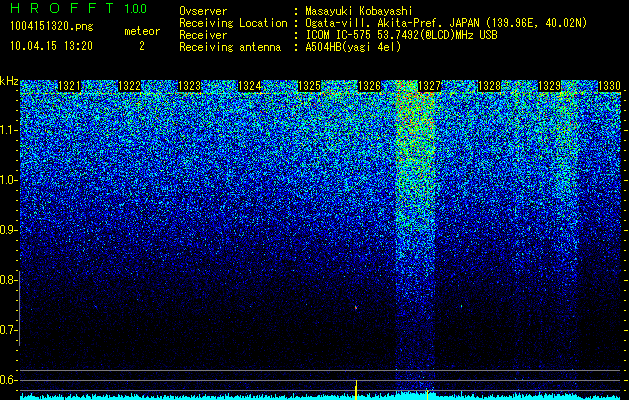Click the 1329 time marker
Image resolution: width=629 pixels, height=400 pixels.
(549, 86)
